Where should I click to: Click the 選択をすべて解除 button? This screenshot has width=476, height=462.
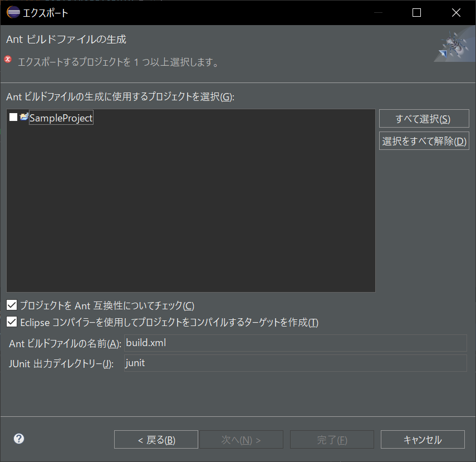[x=424, y=140]
